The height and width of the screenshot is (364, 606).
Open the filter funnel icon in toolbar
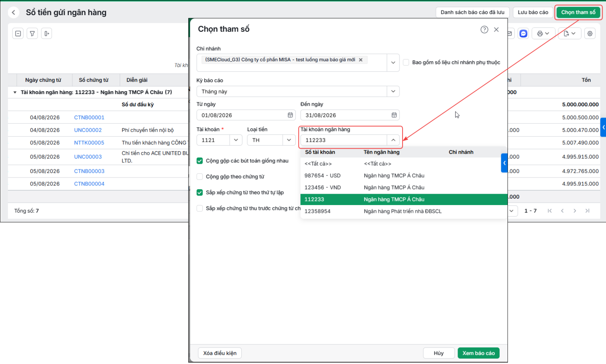point(32,34)
